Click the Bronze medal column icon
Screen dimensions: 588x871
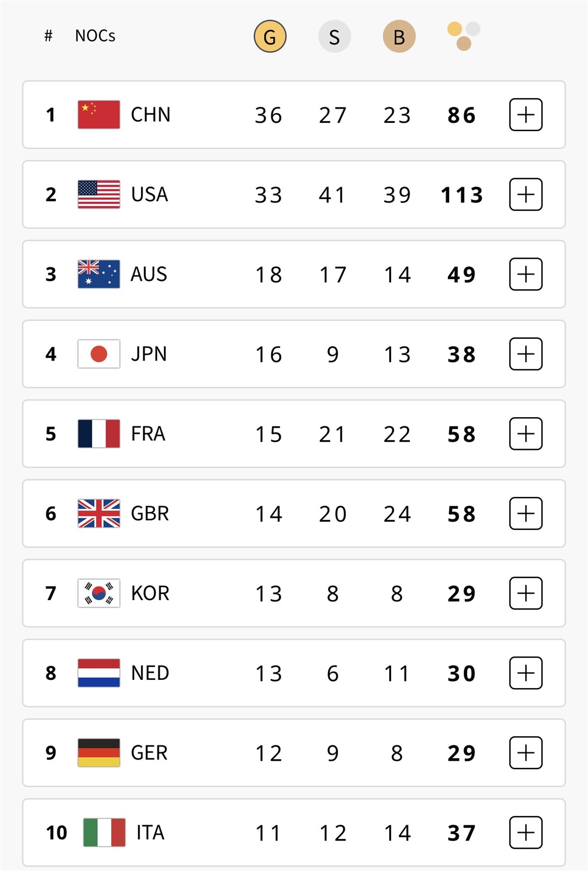[x=399, y=36]
